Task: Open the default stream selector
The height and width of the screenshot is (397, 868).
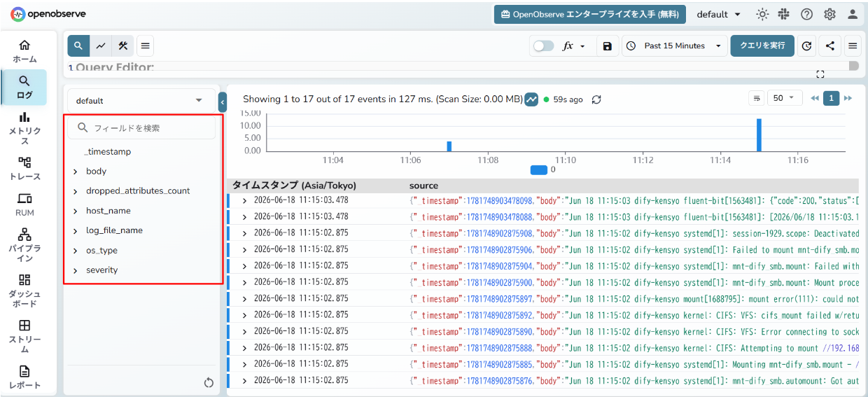Action: pos(141,101)
